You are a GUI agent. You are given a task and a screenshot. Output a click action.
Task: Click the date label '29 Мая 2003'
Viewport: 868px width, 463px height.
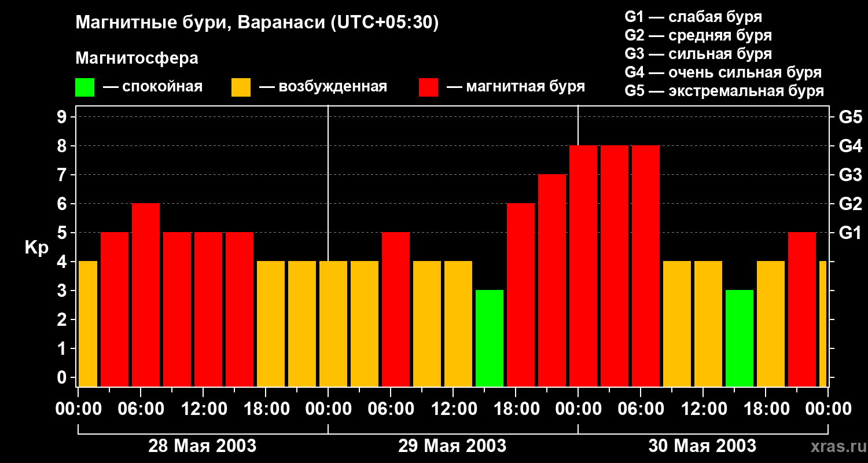coord(453,446)
